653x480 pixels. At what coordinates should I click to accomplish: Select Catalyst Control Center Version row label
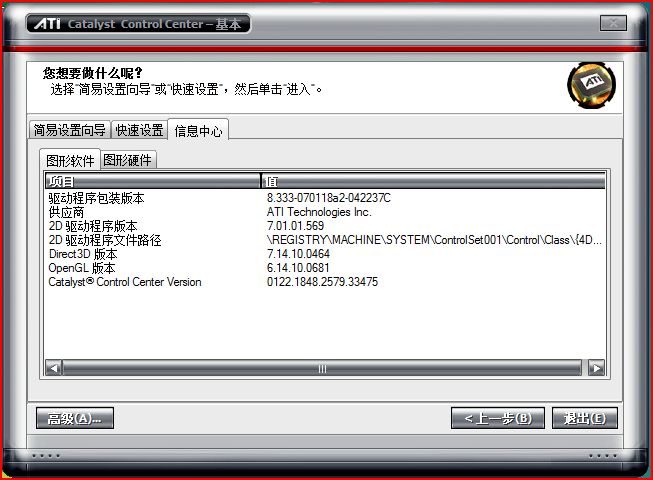(125, 282)
